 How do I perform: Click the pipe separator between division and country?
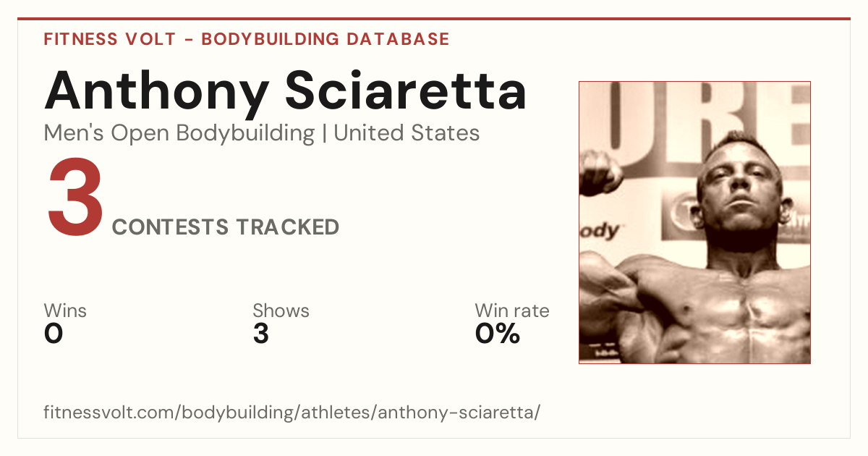324,134
